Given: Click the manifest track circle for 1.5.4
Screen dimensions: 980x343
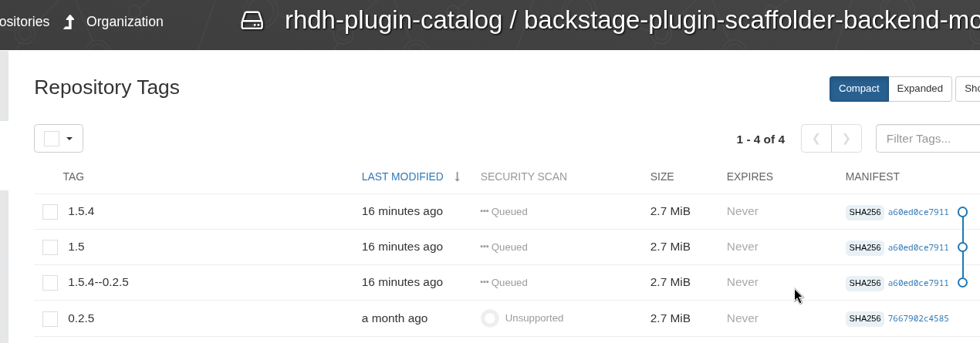Looking at the screenshot, I should tap(962, 211).
